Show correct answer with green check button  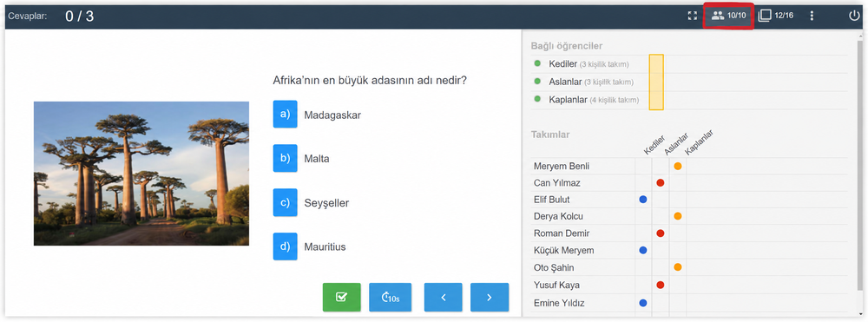click(x=341, y=297)
